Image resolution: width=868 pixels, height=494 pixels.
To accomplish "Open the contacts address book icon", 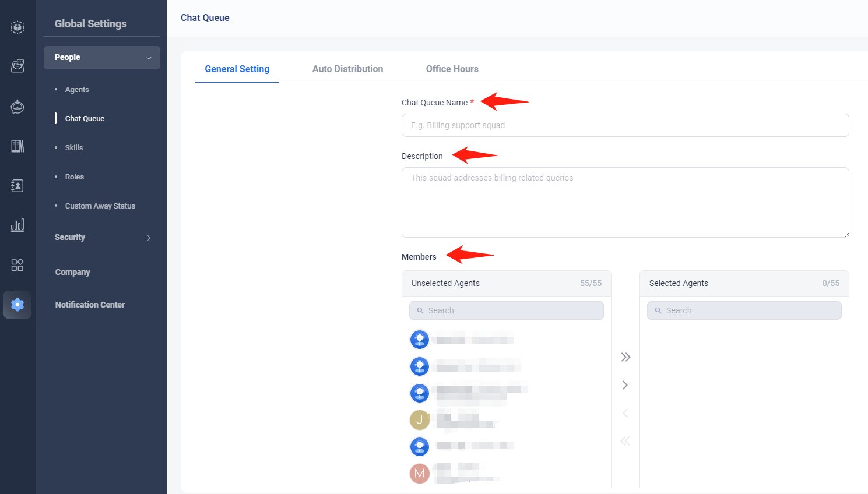I will coord(17,186).
